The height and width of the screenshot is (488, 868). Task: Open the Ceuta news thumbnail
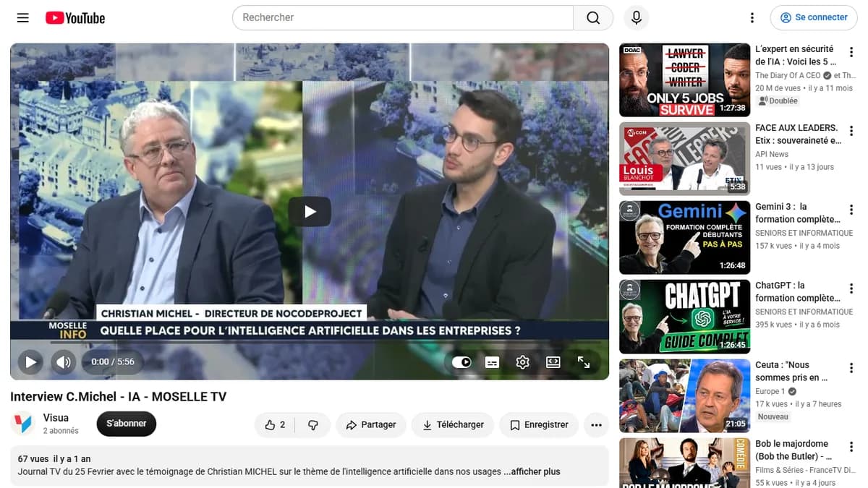pos(684,395)
